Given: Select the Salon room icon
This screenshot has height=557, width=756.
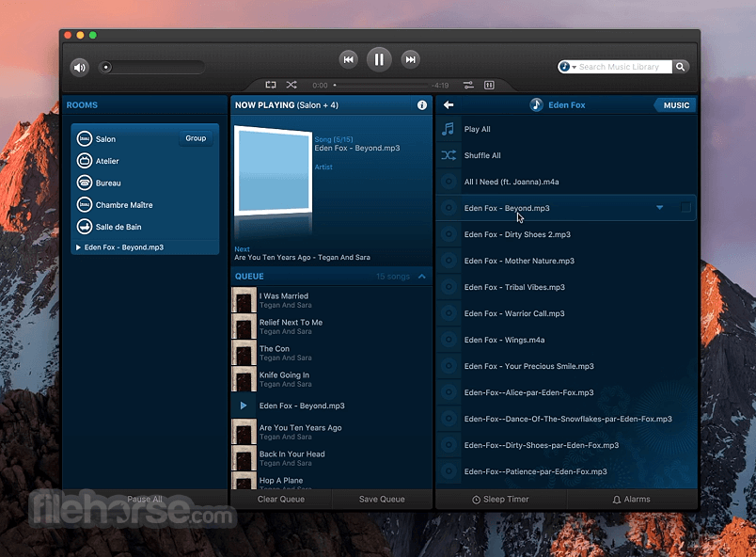Looking at the screenshot, I should pos(85,139).
